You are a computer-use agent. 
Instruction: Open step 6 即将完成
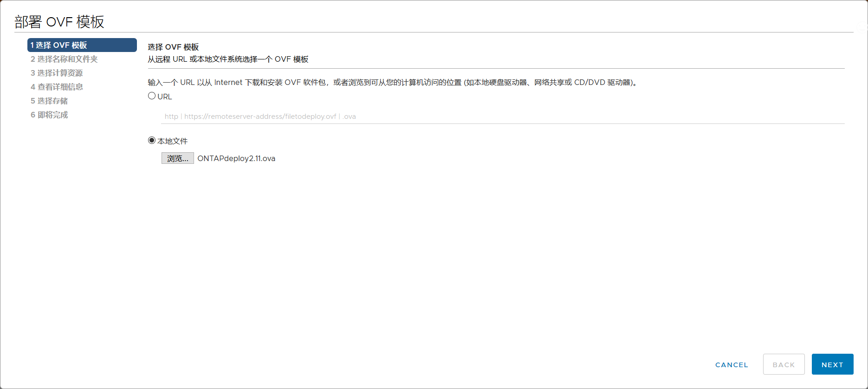pyautogui.click(x=49, y=115)
